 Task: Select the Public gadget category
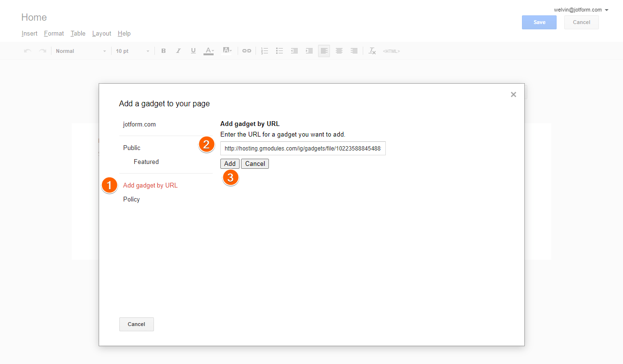pos(132,148)
